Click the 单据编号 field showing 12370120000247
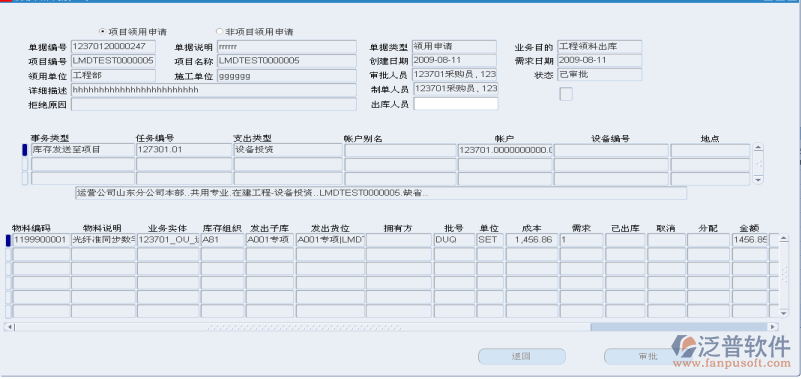This screenshot has width=801, height=379. 113,46
